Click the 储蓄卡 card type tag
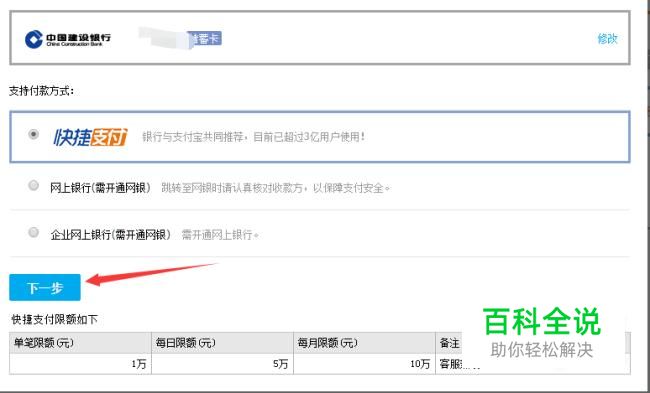Image resolution: width=650 pixels, height=393 pixels. (204, 39)
